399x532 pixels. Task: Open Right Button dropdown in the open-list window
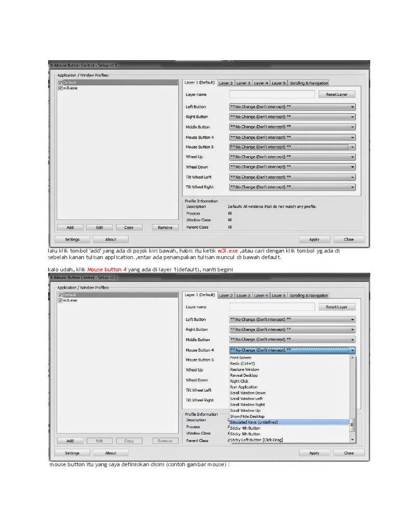pyautogui.click(x=292, y=329)
